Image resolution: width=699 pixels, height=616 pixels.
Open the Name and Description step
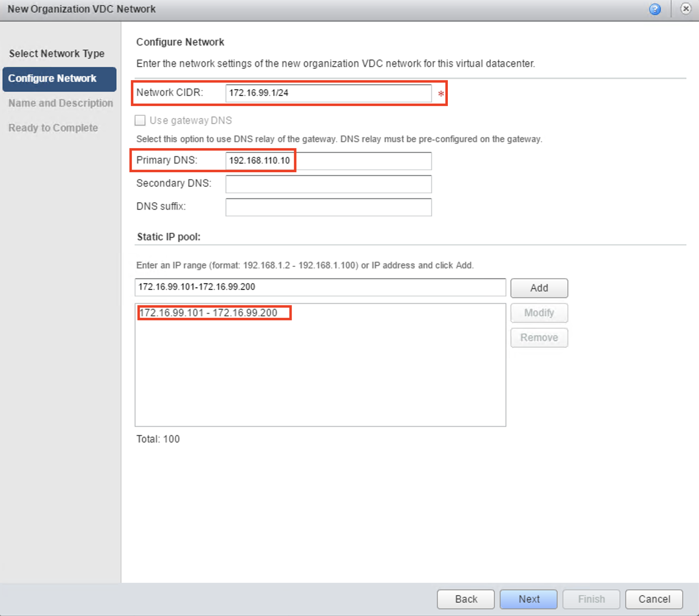click(60, 103)
